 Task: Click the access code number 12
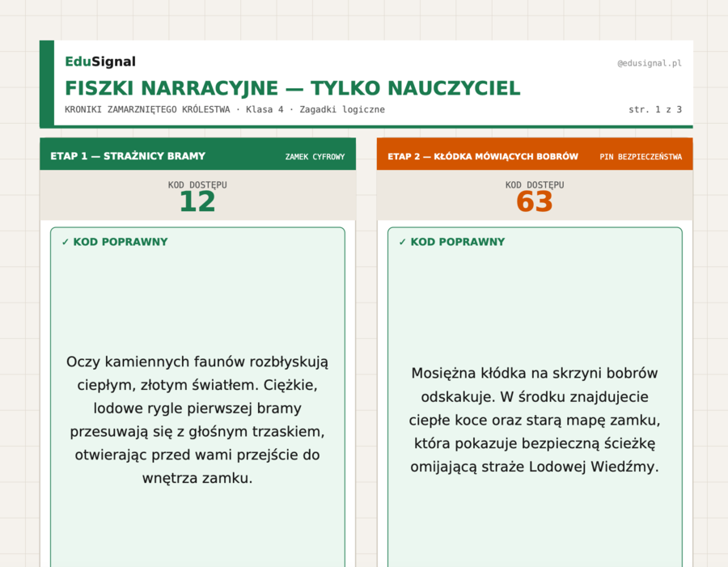tap(197, 202)
